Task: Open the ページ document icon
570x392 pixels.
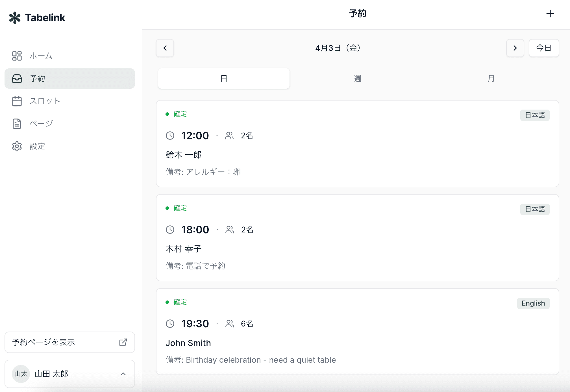Action: pyautogui.click(x=17, y=124)
